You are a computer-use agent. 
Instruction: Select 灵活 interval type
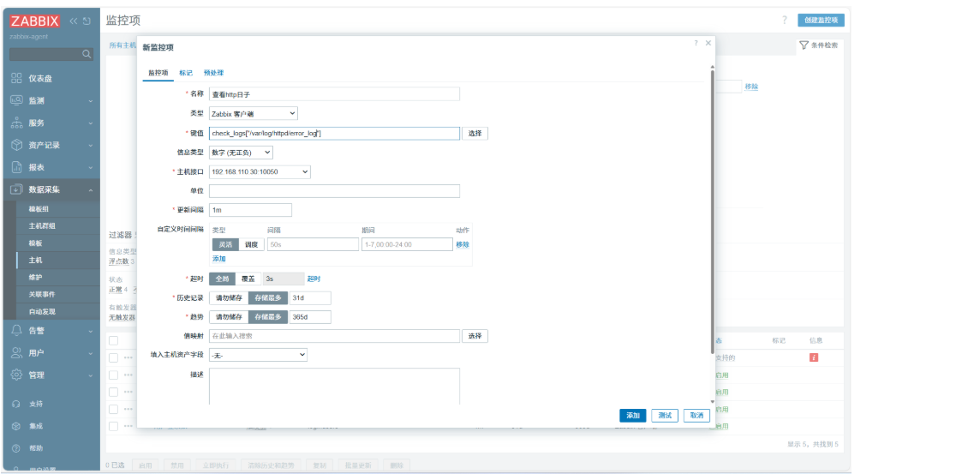224,244
